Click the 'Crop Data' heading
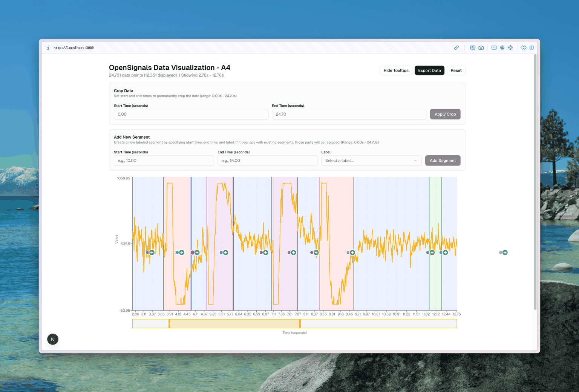This screenshot has height=392, width=579. [124, 91]
